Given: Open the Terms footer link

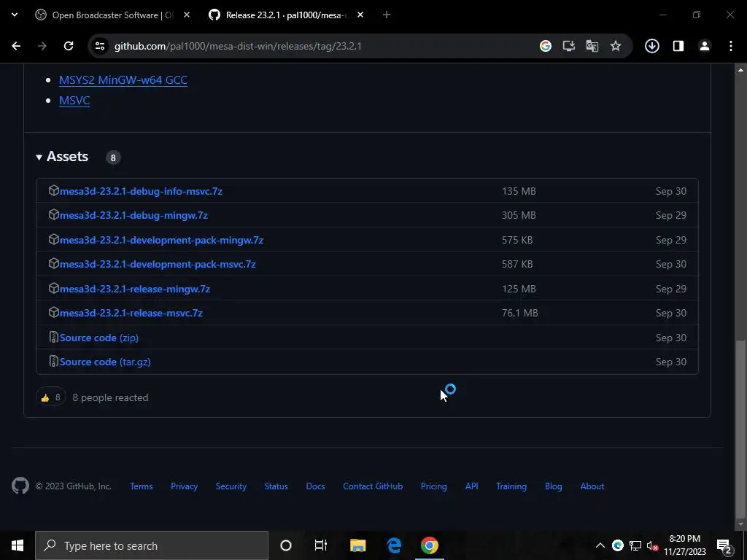Looking at the screenshot, I should pyautogui.click(x=142, y=486).
